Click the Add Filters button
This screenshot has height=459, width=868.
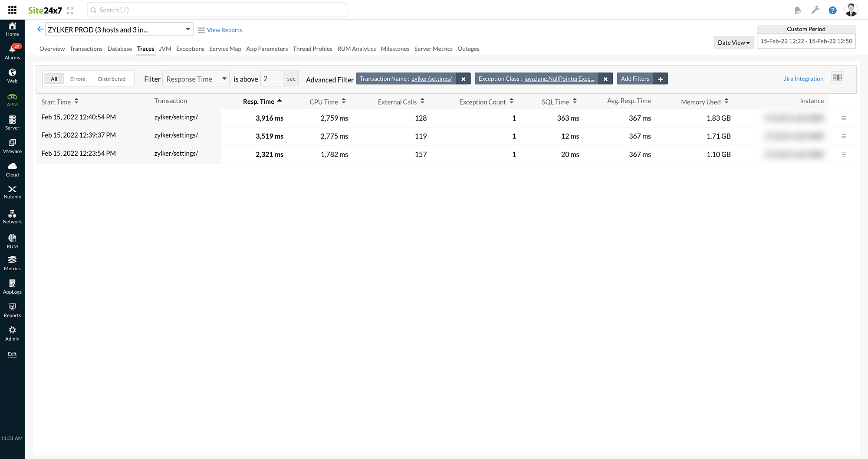point(642,79)
